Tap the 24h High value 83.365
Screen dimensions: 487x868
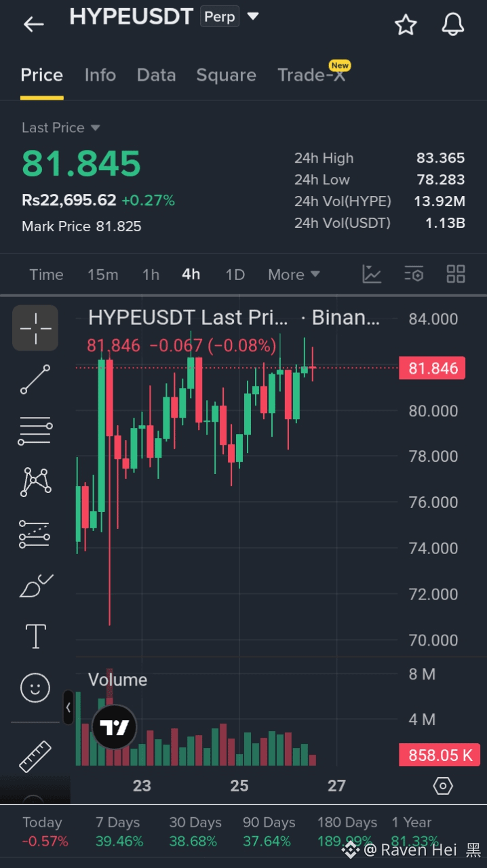tap(441, 158)
